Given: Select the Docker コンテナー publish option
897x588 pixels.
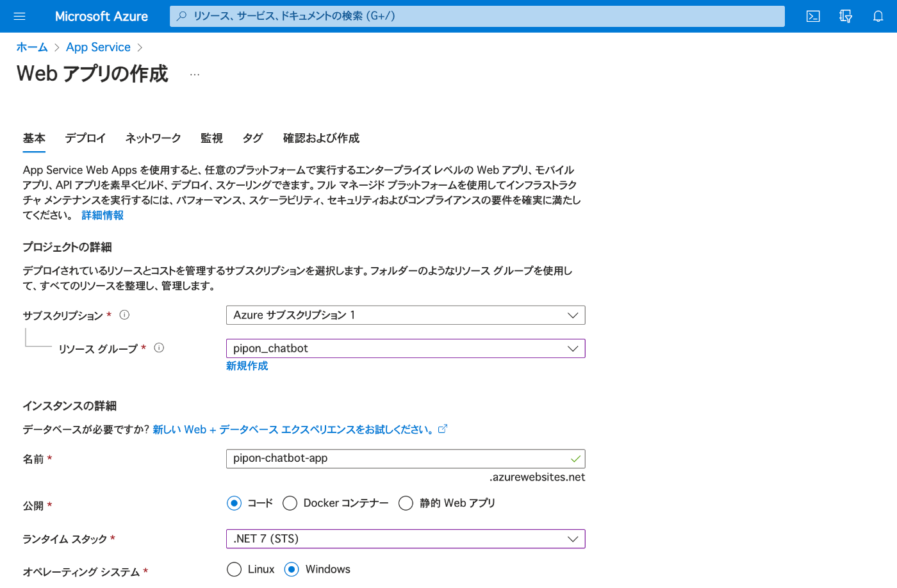Looking at the screenshot, I should click(290, 503).
